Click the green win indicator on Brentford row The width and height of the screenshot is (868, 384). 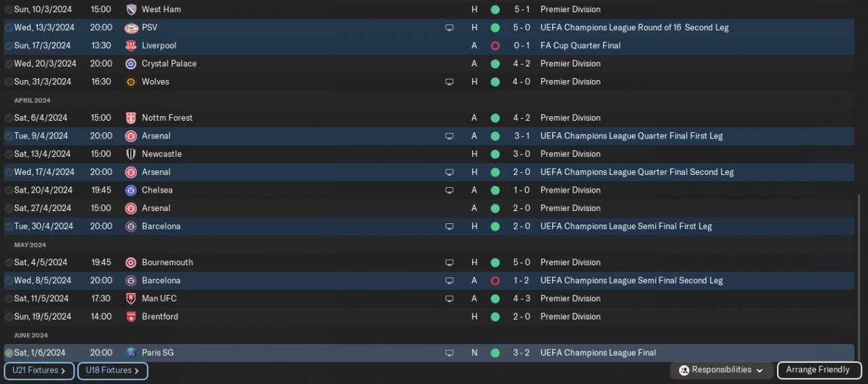495,317
